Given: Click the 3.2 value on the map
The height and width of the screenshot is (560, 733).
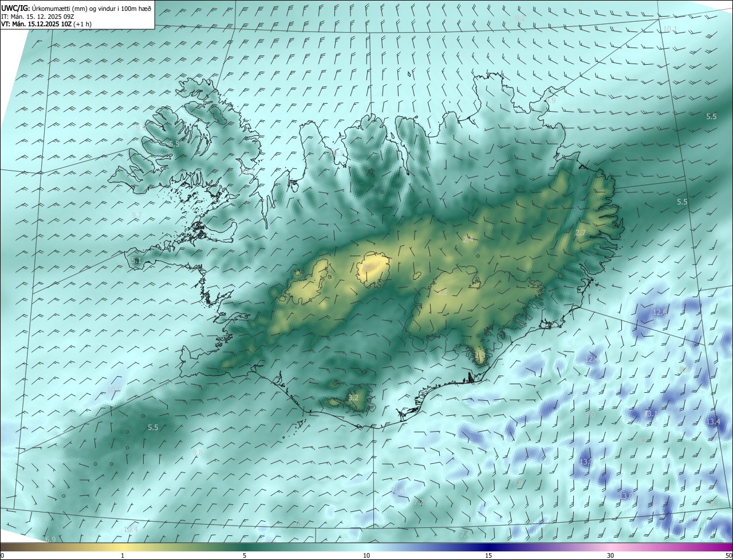Looking at the screenshot, I should (353, 397).
